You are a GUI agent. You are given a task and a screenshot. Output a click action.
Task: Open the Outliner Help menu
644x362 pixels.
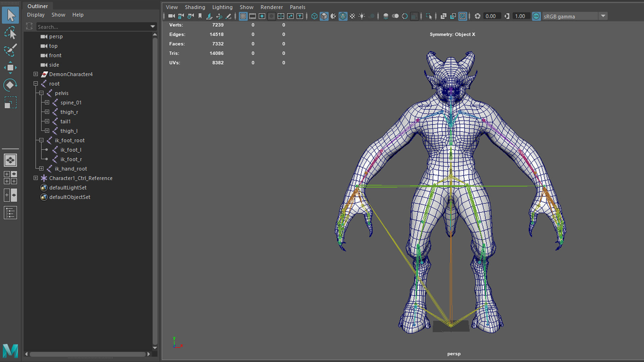[78, 15]
